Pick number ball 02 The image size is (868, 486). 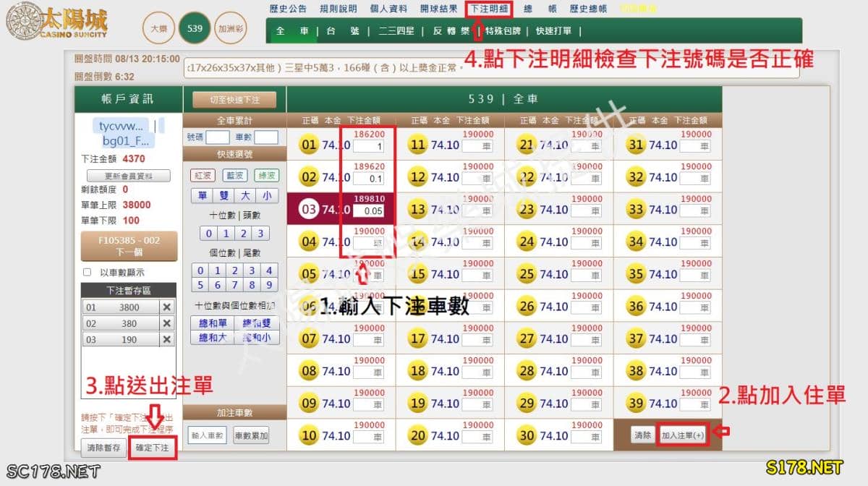click(x=309, y=177)
